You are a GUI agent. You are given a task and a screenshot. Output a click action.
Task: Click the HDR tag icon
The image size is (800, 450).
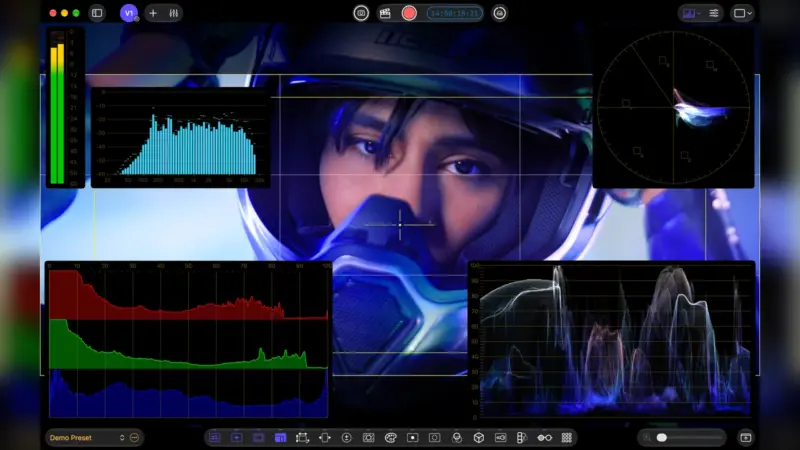click(501, 438)
